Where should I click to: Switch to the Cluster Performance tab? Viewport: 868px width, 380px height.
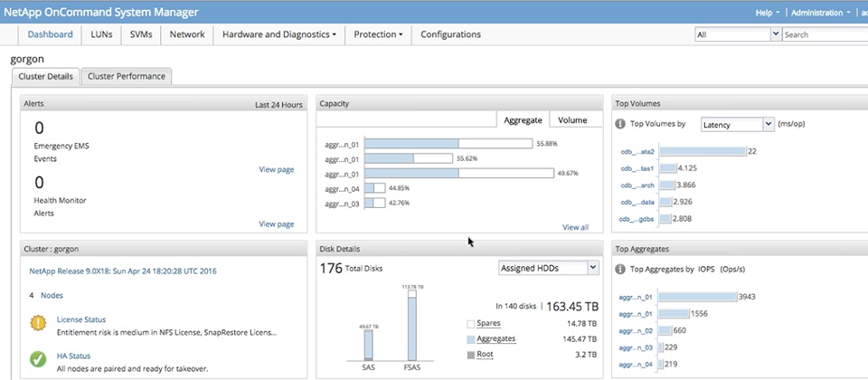point(127,76)
